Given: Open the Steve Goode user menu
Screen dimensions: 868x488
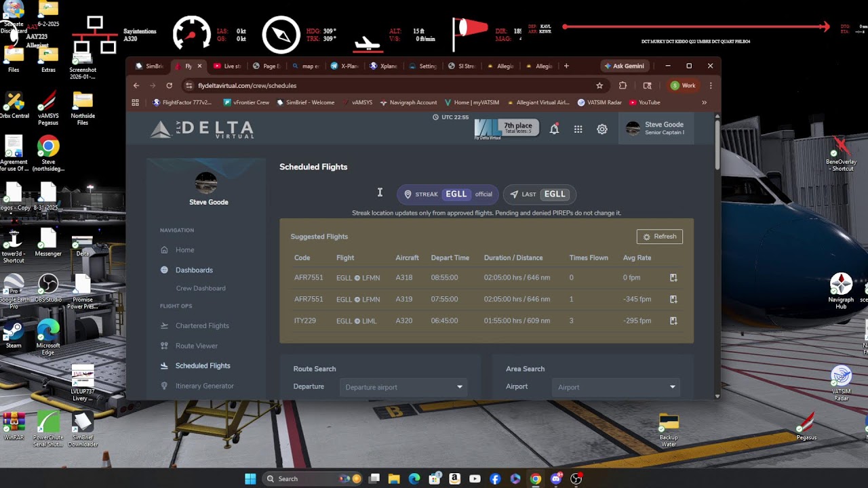Looking at the screenshot, I should (x=656, y=128).
